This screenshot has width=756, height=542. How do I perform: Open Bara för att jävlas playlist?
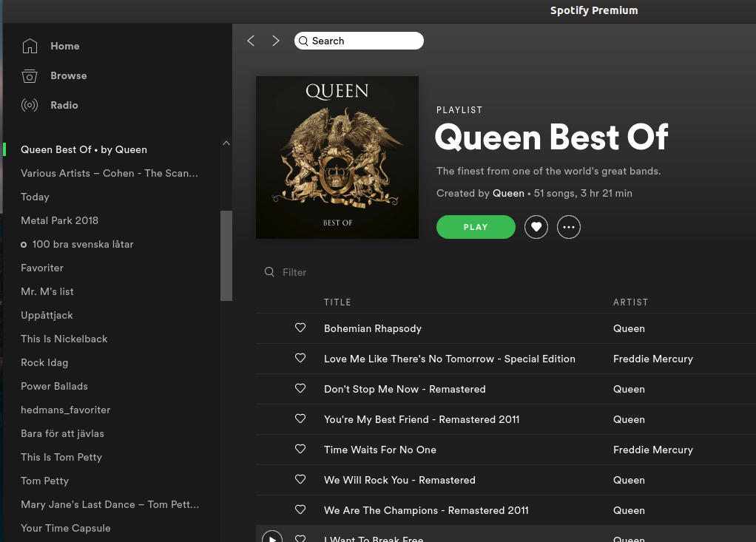63,433
